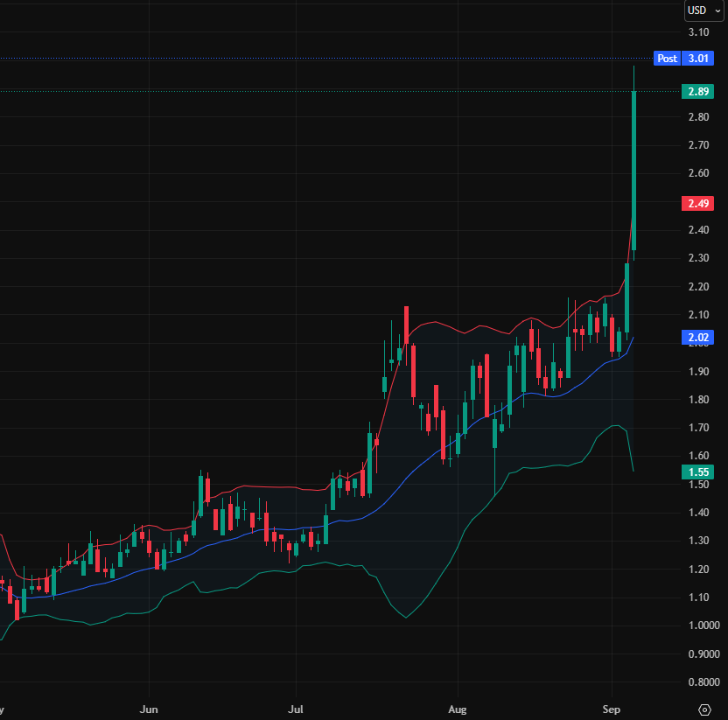Click the 2.89 last price label

[x=698, y=92]
